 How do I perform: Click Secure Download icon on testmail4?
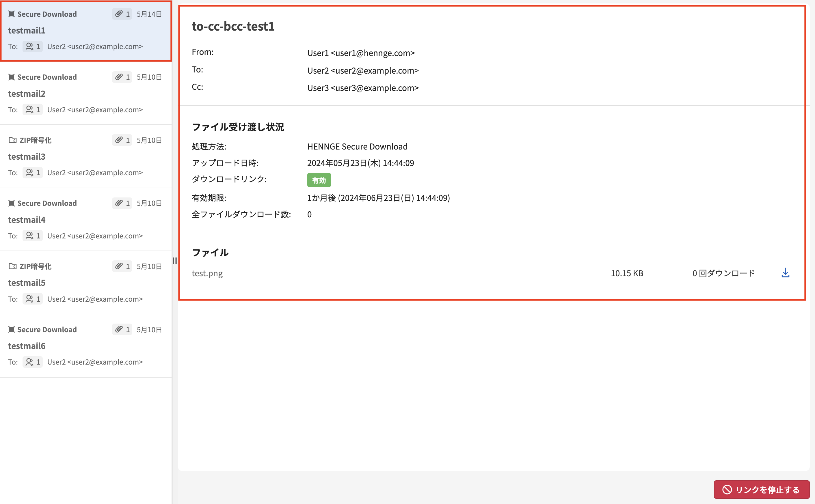click(x=12, y=203)
